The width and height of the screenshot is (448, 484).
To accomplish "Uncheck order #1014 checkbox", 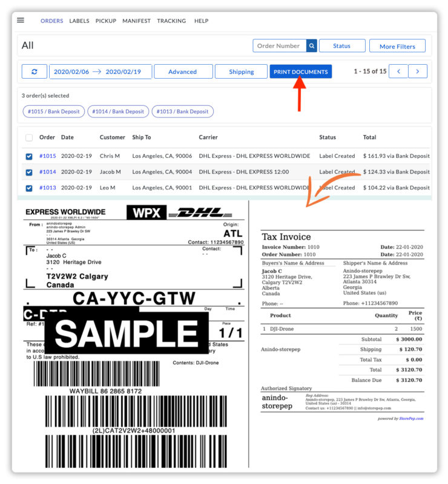I will coord(29,172).
